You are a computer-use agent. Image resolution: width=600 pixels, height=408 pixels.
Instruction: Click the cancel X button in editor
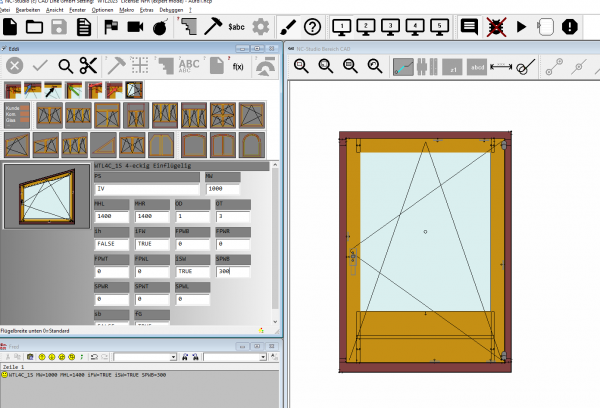15,67
